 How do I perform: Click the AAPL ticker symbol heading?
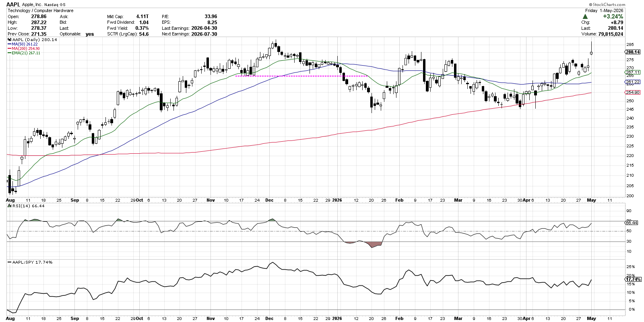coord(14,4)
